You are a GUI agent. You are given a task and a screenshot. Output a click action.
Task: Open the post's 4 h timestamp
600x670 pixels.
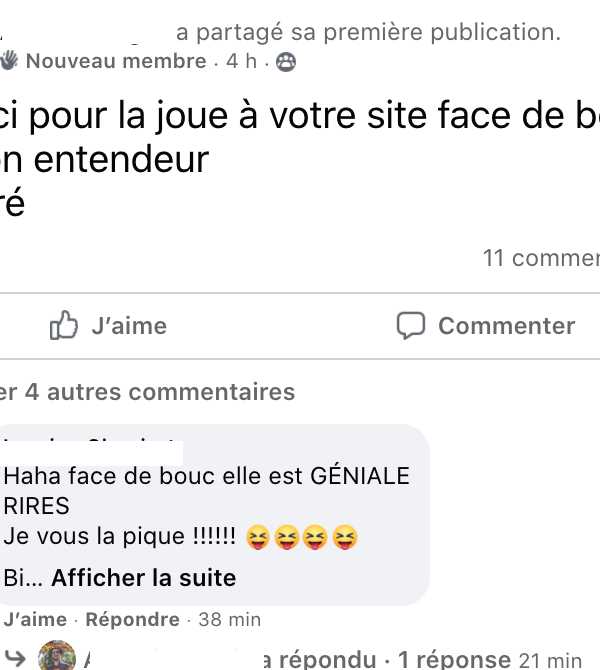pos(241,62)
